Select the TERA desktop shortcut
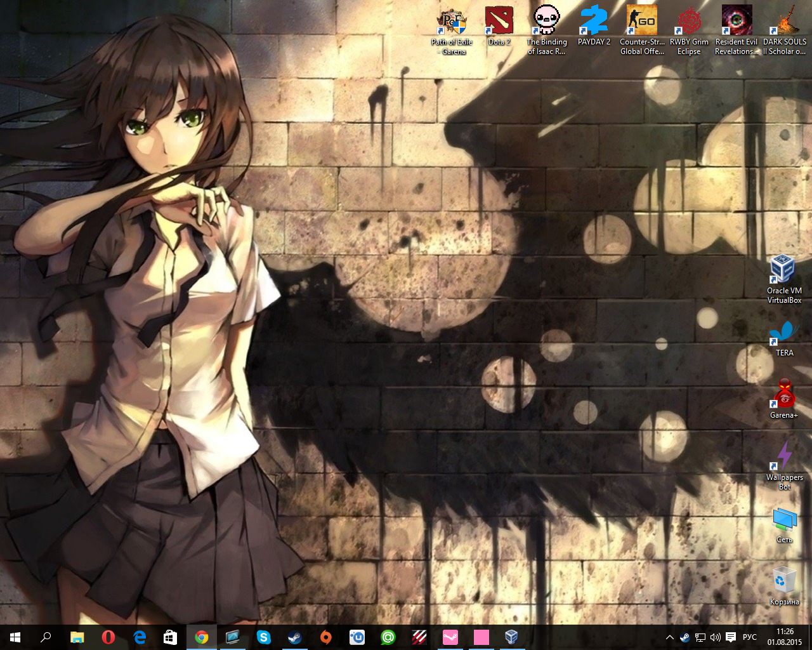This screenshot has height=650, width=812. (x=784, y=338)
